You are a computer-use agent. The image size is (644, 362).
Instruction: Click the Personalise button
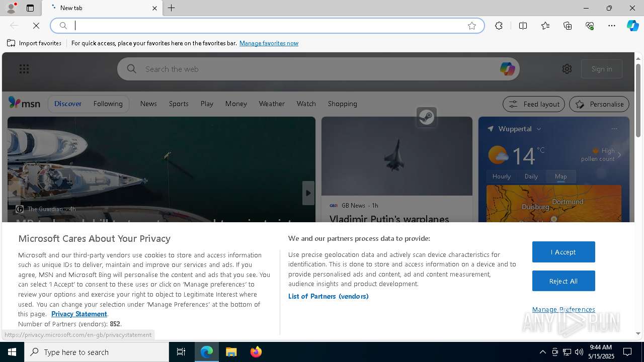(599, 104)
